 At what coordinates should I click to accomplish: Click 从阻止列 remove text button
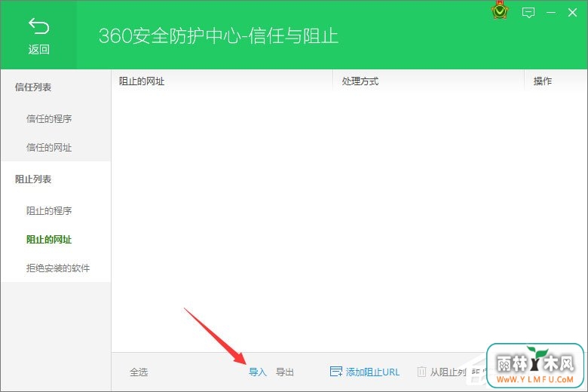click(448, 372)
